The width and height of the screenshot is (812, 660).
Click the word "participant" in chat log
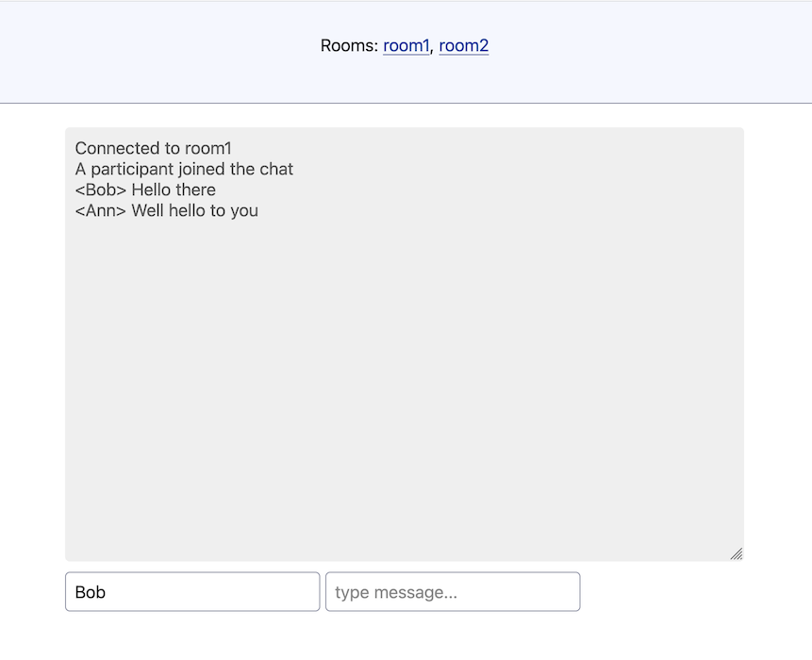[130, 169]
